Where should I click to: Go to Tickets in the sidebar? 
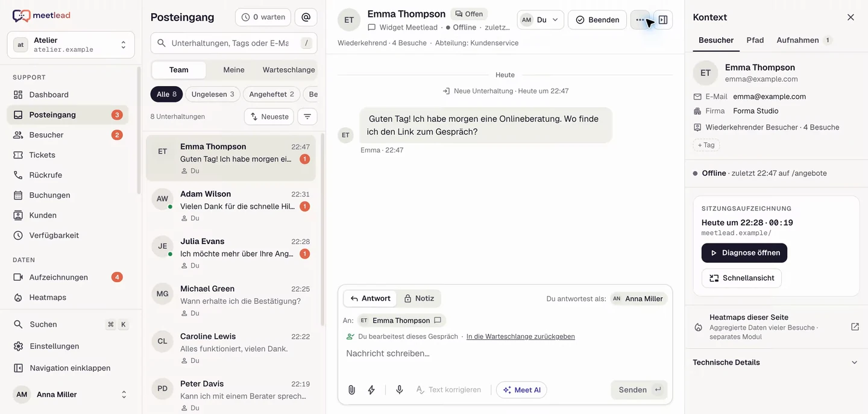pyautogui.click(x=68, y=155)
